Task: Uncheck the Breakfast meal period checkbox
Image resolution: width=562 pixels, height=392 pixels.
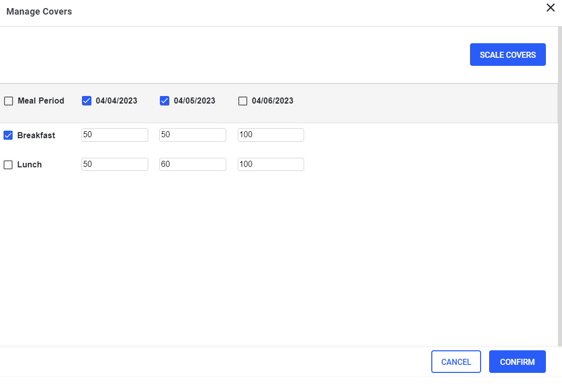Action: (x=8, y=135)
